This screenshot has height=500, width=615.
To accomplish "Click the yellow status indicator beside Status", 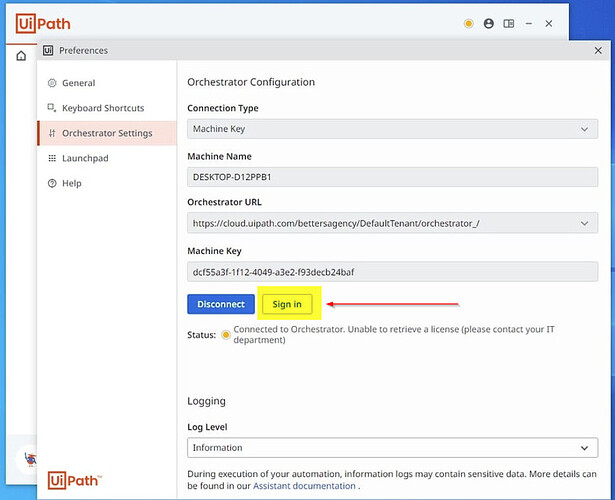I will pos(226,335).
